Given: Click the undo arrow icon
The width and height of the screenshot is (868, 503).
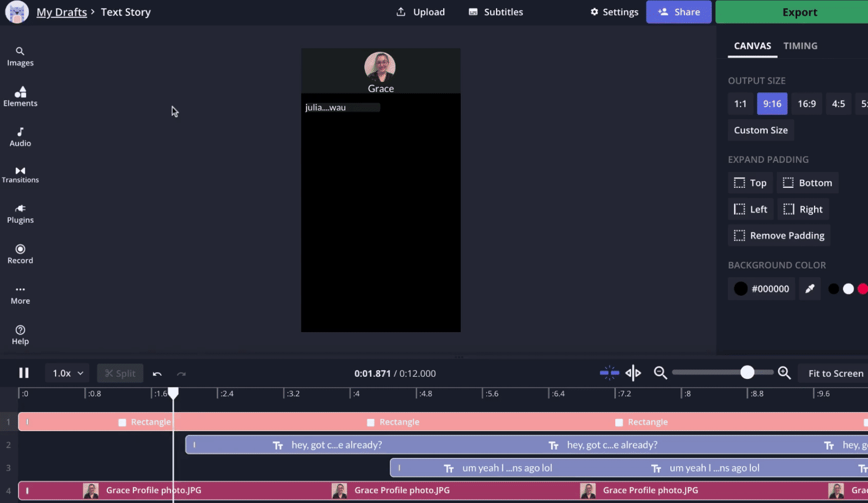Looking at the screenshot, I should coord(157,374).
